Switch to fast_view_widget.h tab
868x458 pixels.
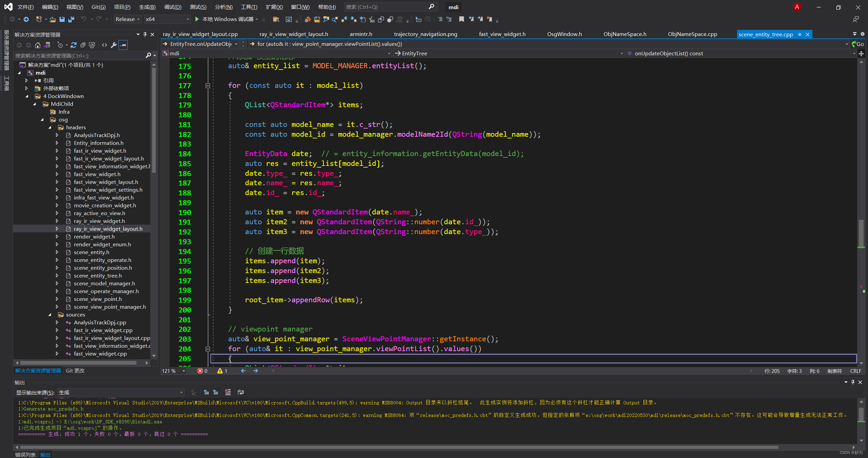(x=502, y=34)
